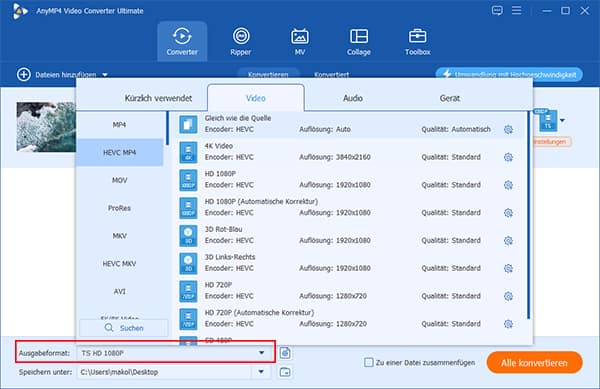This screenshot has width=600, height=389.
Task: Select the AVI format category
Action: pos(119,291)
